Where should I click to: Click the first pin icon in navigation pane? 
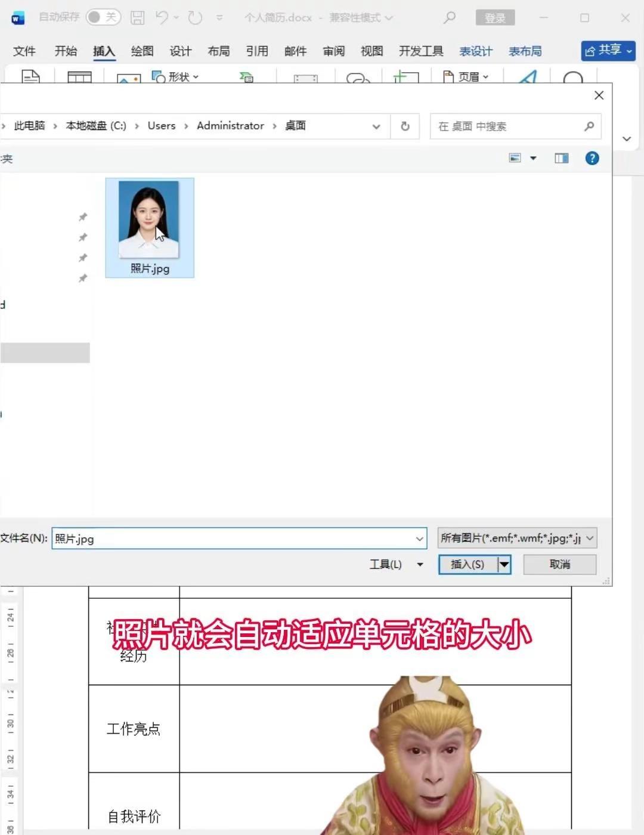83,217
